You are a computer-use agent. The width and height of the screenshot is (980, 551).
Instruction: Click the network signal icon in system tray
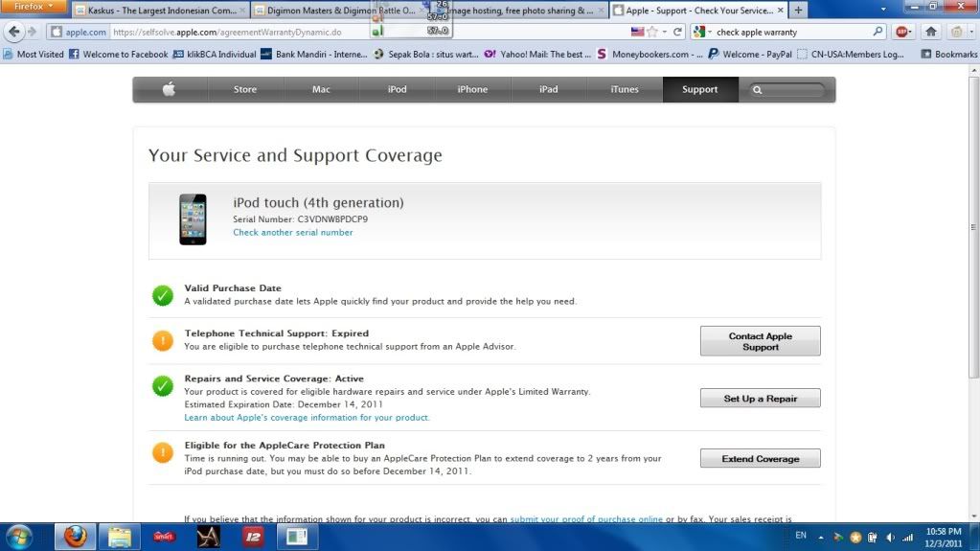pos(907,538)
